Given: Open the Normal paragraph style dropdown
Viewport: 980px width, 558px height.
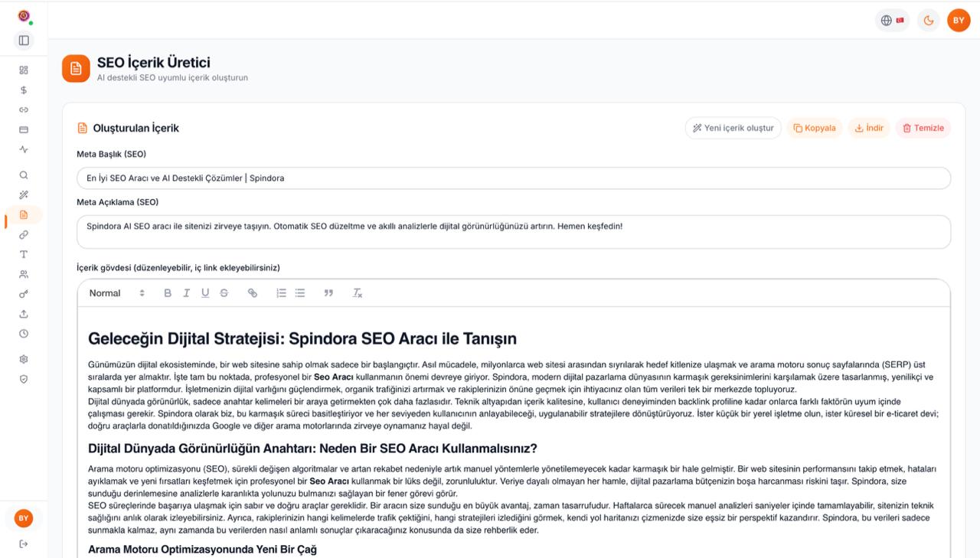Looking at the screenshot, I should (116, 293).
